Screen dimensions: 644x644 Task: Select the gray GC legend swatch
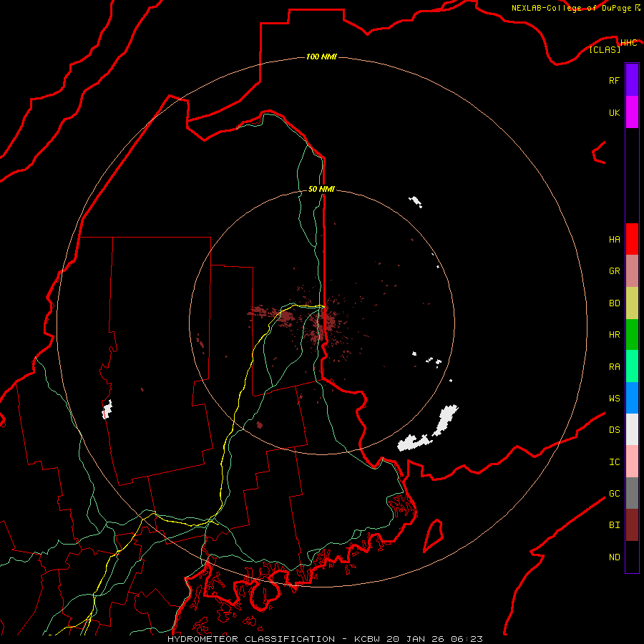click(632, 493)
